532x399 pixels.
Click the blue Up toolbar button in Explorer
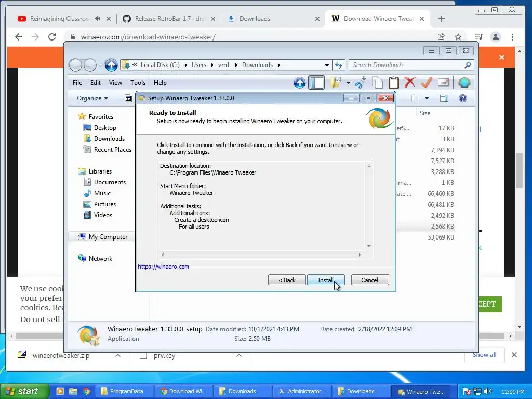(x=300, y=83)
